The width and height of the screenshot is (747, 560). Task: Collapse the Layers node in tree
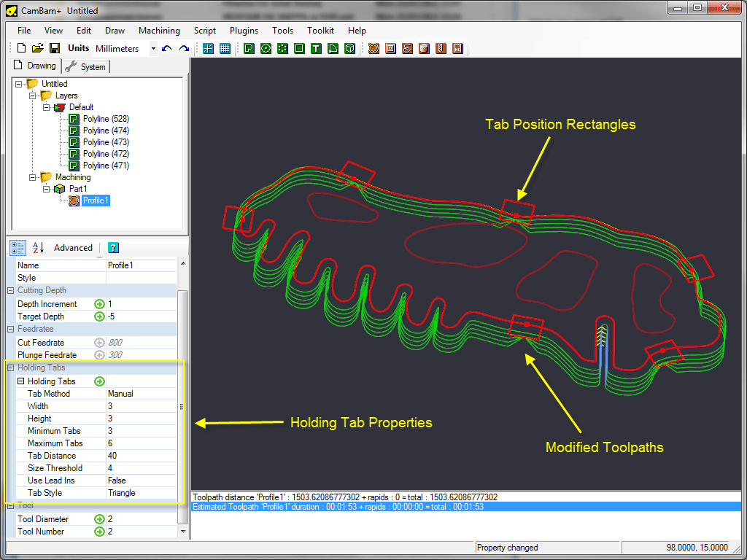(32, 96)
